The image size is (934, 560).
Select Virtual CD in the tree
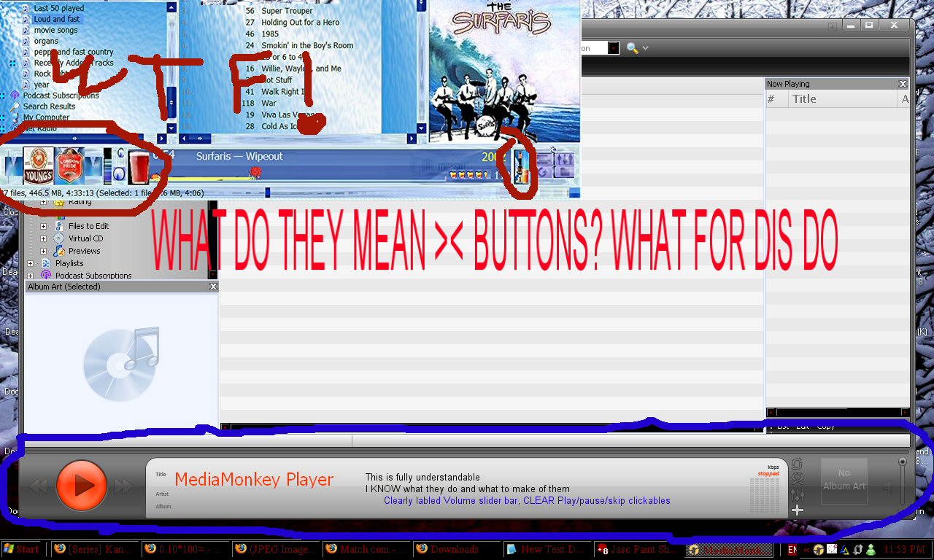pos(85,238)
